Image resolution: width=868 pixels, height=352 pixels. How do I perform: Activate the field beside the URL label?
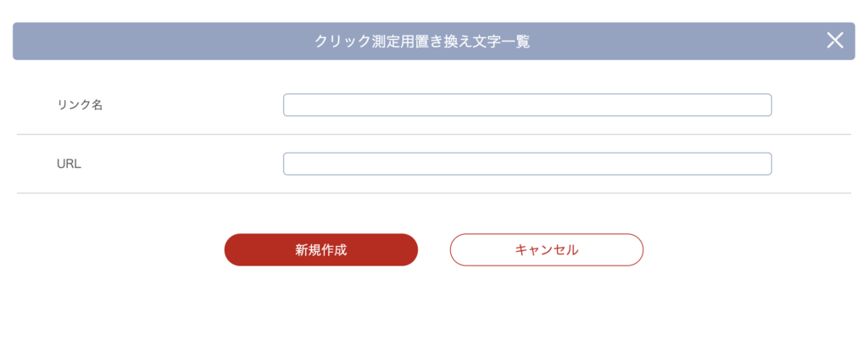coord(526,164)
